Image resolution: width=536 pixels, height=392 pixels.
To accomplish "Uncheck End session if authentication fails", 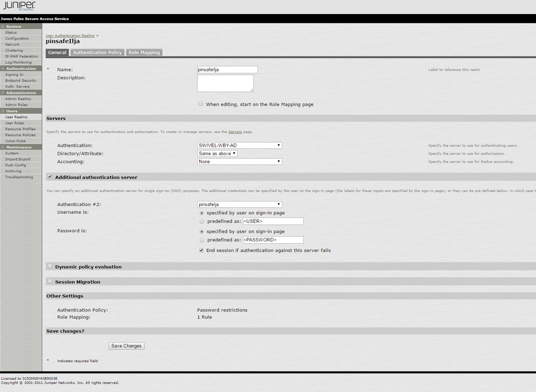I will [201, 250].
